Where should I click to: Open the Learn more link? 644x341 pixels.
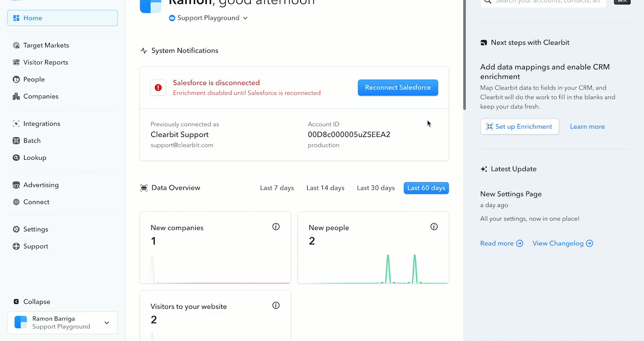[587, 127]
